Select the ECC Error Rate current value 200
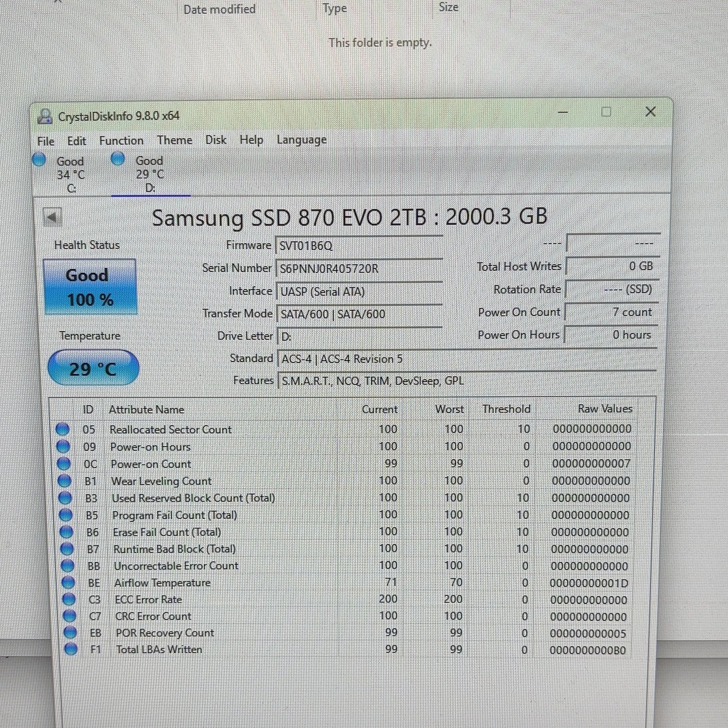Screen dimensions: 728x728 click(388, 599)
